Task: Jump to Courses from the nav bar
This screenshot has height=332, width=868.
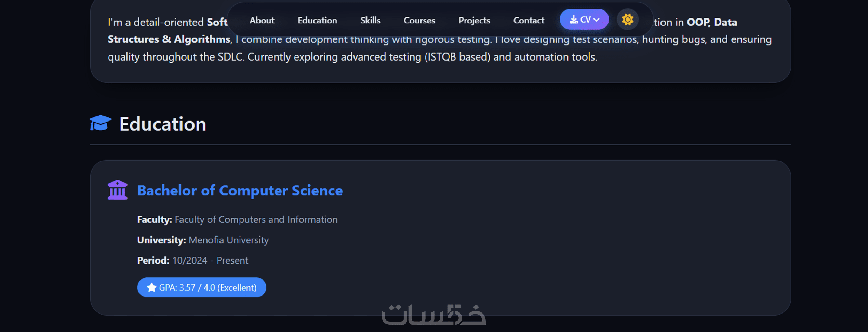Action: [419, 20]
